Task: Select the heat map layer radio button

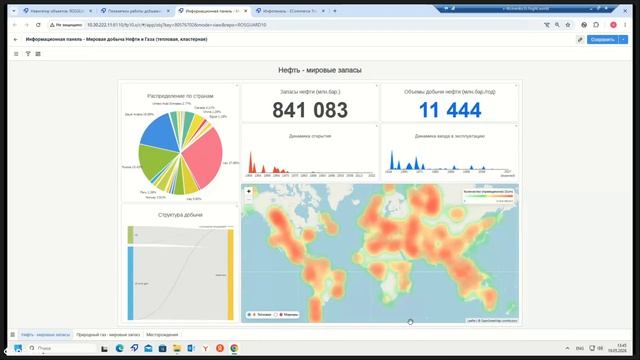Action: [x=249, y=315]
